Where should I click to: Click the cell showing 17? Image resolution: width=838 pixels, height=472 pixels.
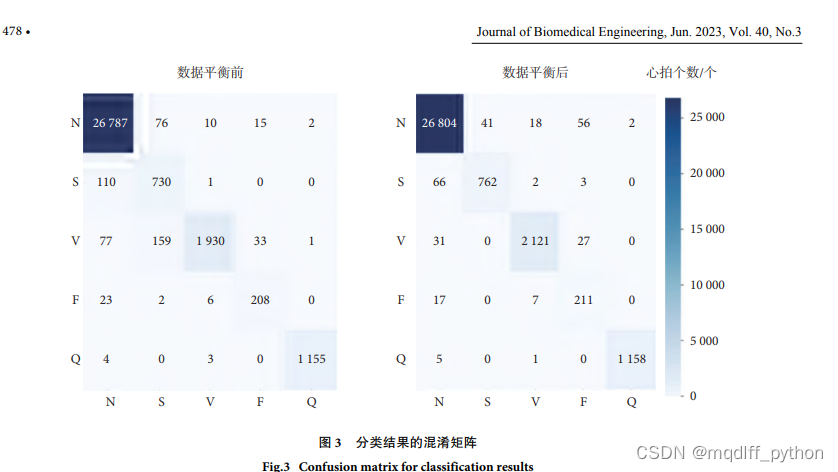[439, 300]
